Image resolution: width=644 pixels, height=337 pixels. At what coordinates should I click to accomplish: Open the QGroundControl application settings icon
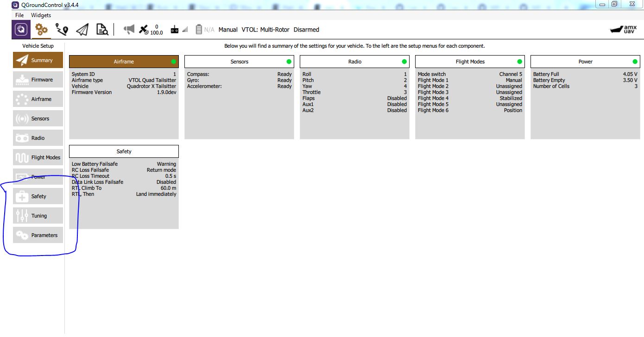coord(21,30)
